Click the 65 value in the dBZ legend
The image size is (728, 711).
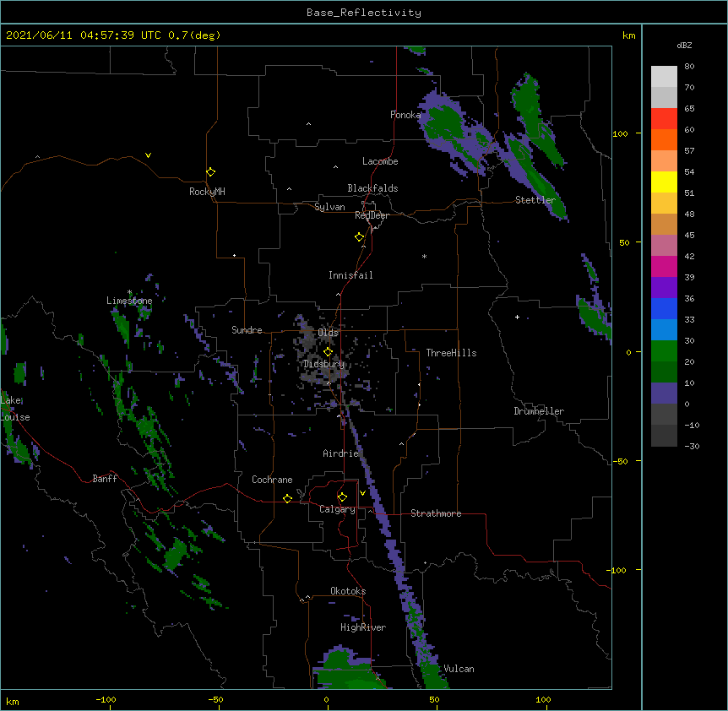point(689,108)
